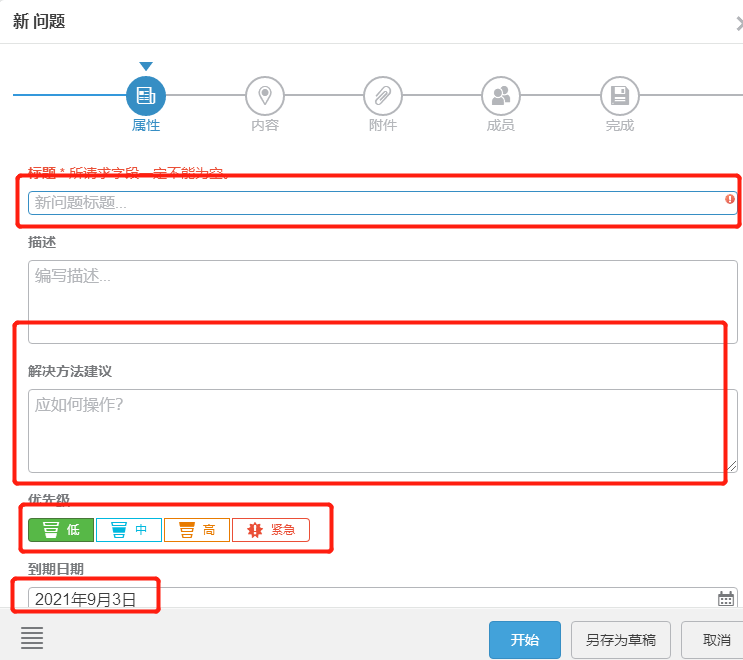Jump to the 完成 save step icon

point(619,96)
